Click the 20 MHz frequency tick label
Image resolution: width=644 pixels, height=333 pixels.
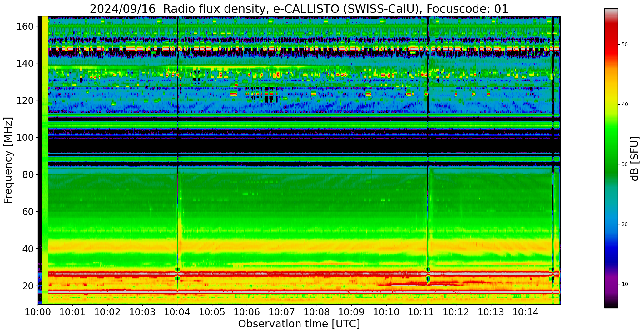[28, 286]
